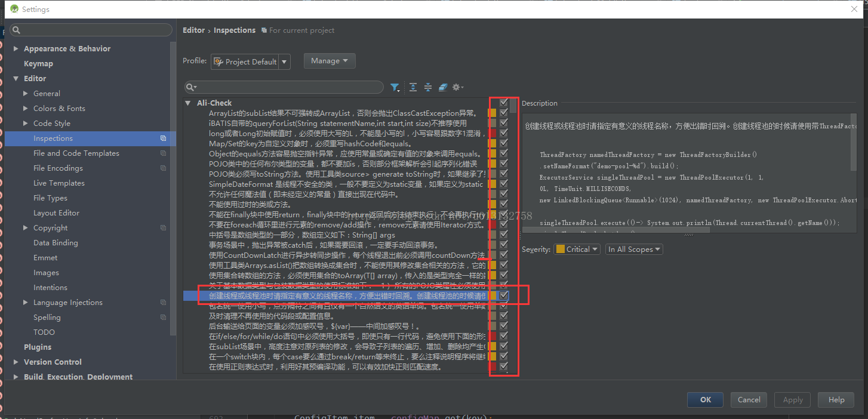Expand the Colors & Fonts node
The image size is (868, 419).
pos(26,109)
